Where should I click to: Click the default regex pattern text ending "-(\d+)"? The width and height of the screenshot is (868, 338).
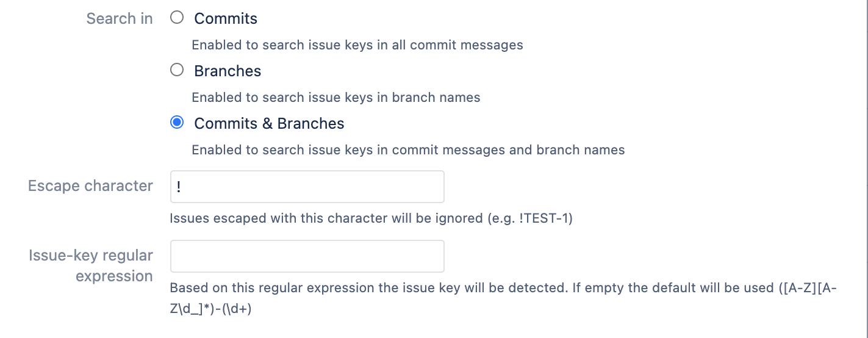point(210,309)
